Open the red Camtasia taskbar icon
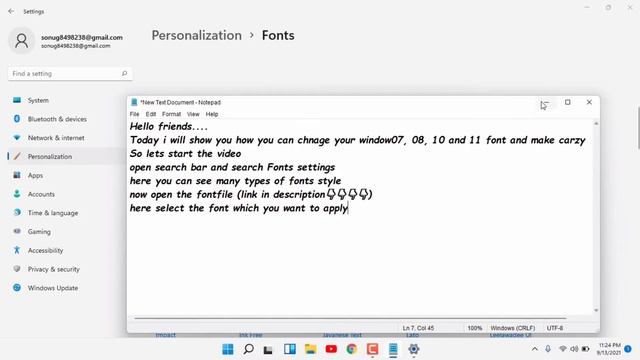The width and height of the screenshot is (640, 360). click(372, 349)
